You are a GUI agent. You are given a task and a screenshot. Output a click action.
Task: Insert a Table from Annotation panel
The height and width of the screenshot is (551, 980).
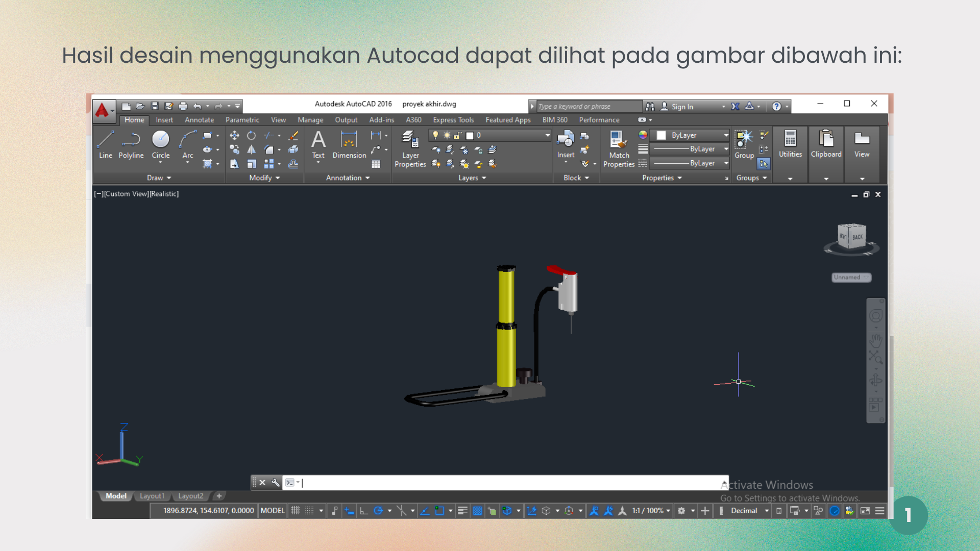point(376,164)
